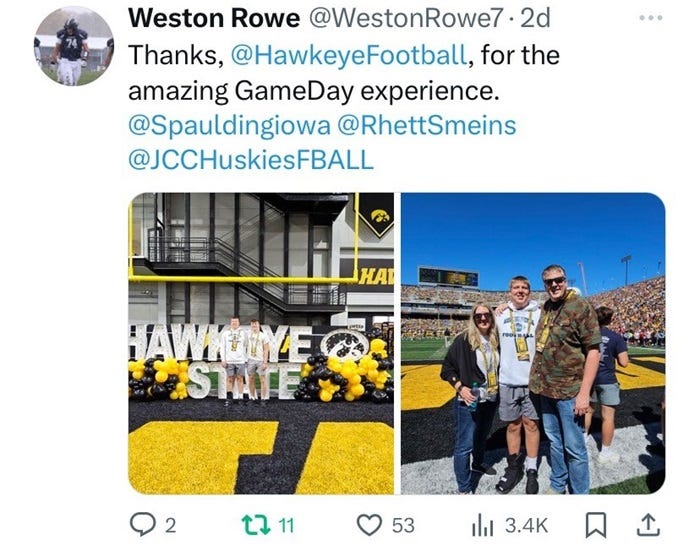The height and width of the screenshot is (551, 700).
Task: Open the 2d timestamp link
Action: coord(536,19)
